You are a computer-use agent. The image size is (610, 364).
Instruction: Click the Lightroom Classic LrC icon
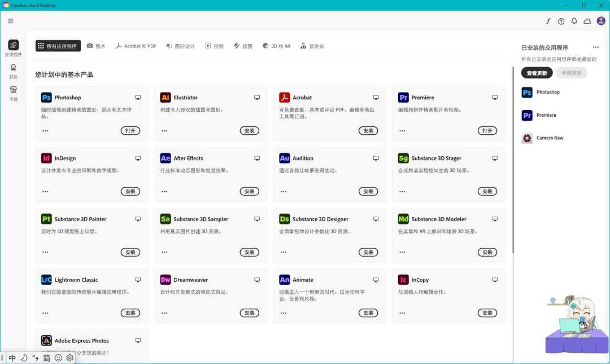[46, 279]
